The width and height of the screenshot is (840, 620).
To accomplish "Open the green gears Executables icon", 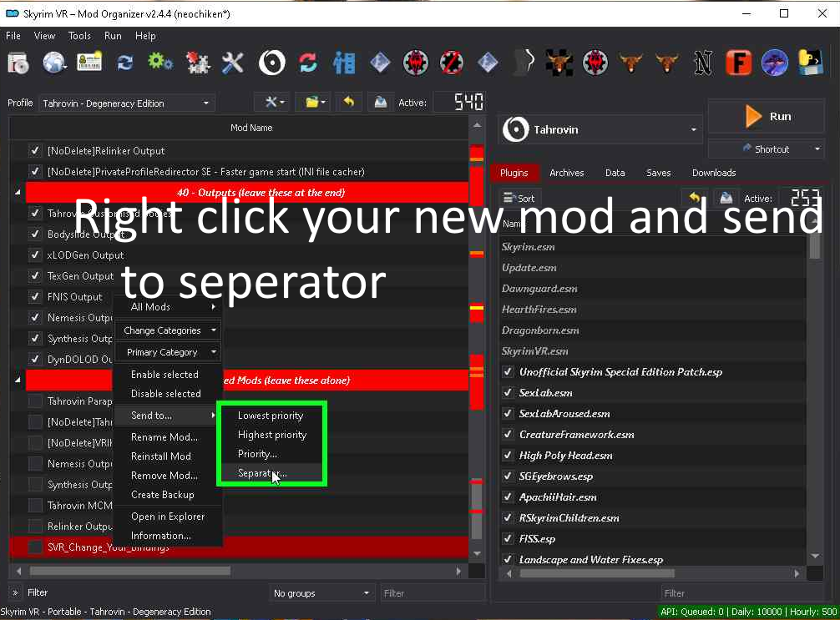I will click(160, 62).
